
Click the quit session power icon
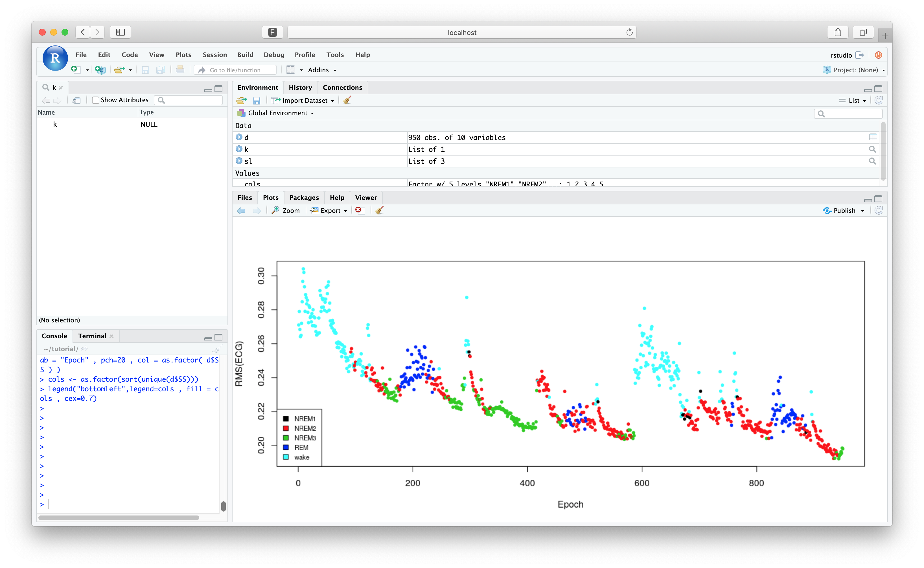point(878,55)
